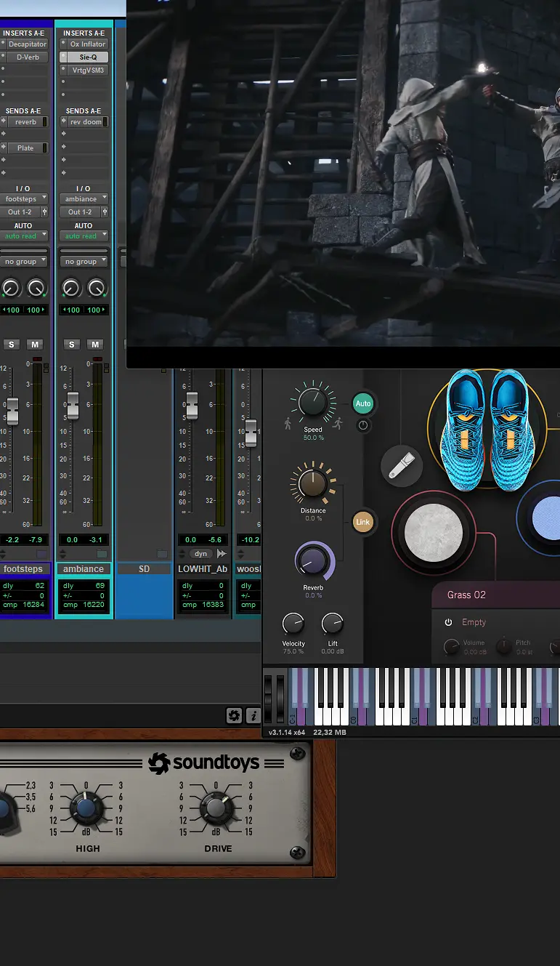This screenshot has height=966, width=560.
Task: Open footsteps track auto read mode selector
Action: [x=25, y=236]
